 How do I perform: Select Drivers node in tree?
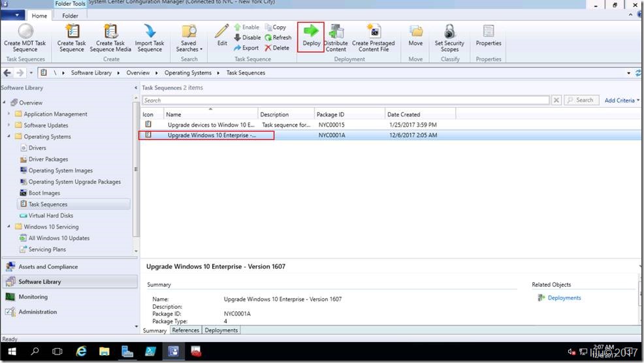coord(37,148)
